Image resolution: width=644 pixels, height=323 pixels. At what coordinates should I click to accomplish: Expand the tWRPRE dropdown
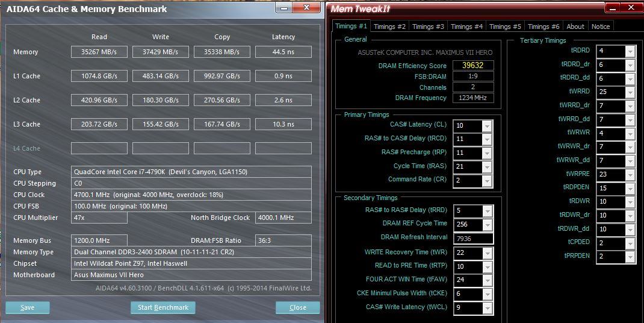click(630, 175)
